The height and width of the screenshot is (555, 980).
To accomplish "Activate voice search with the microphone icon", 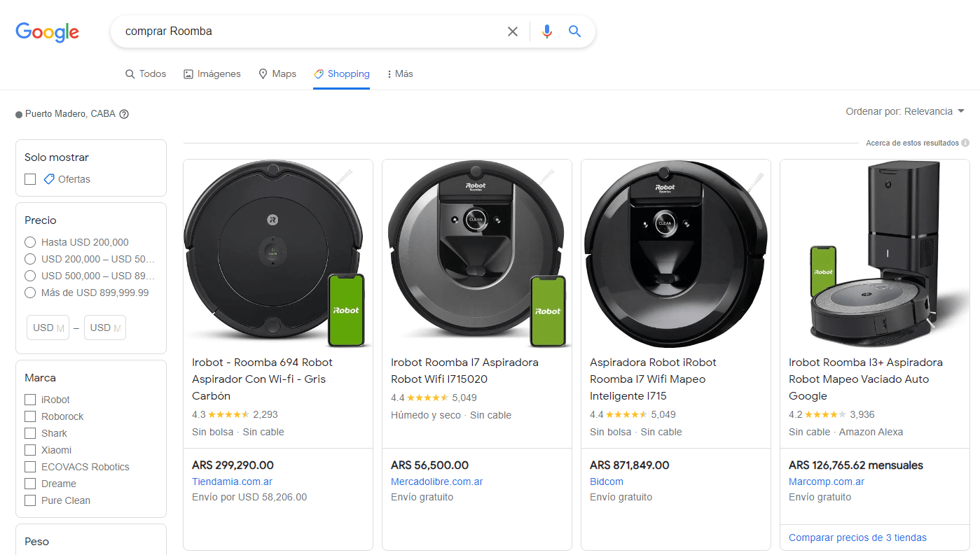I will (546, 31).
